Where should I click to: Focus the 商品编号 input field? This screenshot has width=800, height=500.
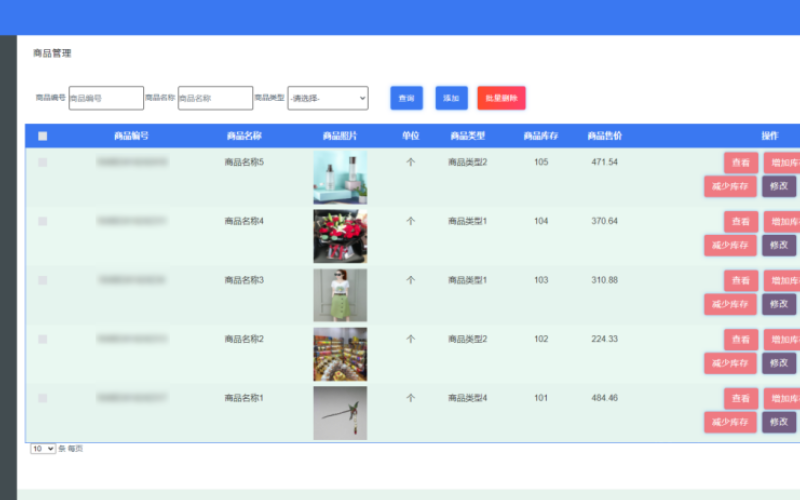[x=106, y=98]
